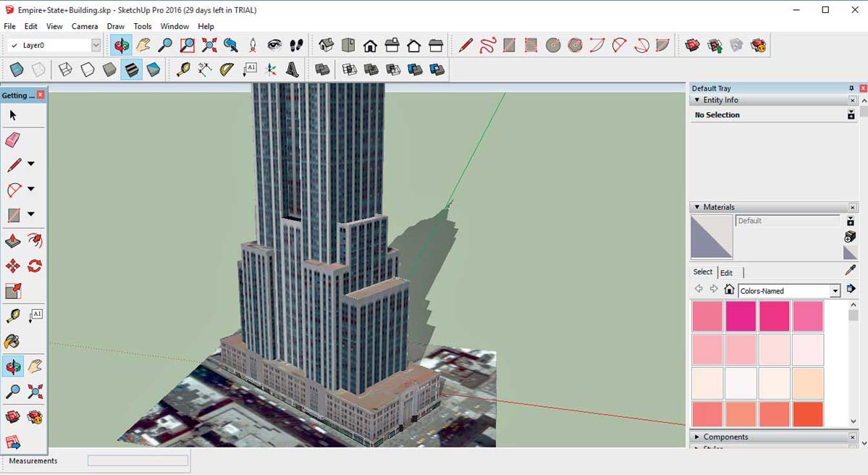
Task: Select the Protractor tool
Action: click(227, 70)
